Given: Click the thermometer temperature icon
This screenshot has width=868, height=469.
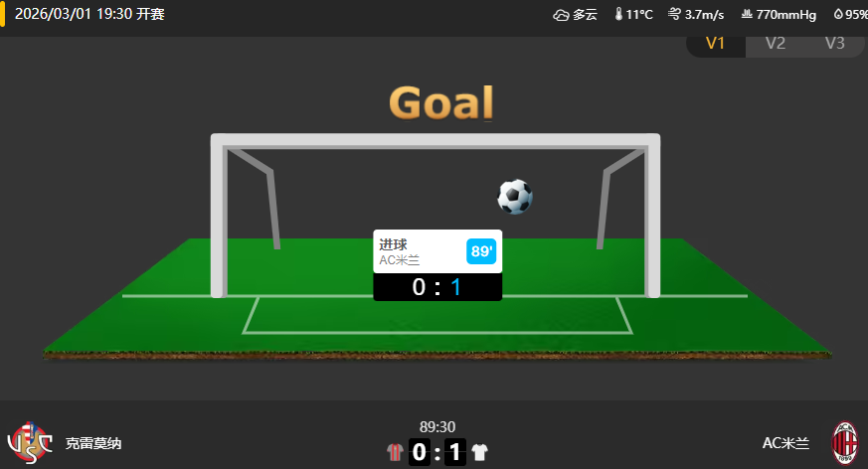Looking at the screenshot, I should 618,14.
